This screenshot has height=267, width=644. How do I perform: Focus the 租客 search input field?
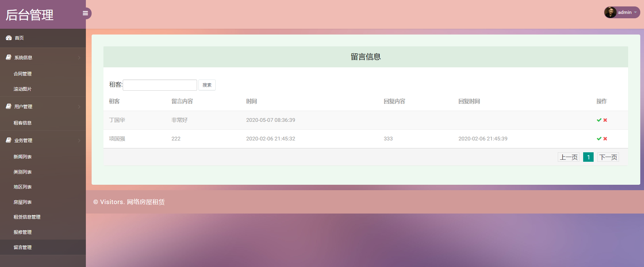(160, 85)
